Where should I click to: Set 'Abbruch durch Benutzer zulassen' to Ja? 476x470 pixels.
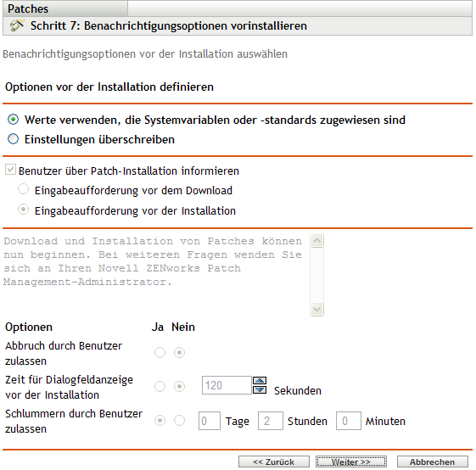tap(160, 353)
